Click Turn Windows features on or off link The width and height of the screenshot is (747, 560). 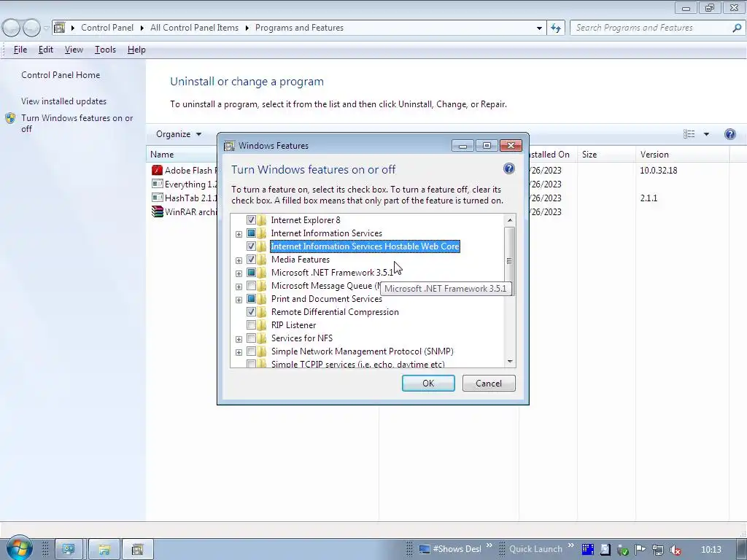(x=77, y=123)
